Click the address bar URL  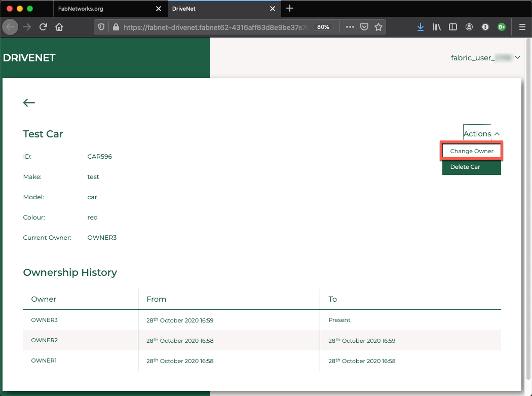pos(216,27)
